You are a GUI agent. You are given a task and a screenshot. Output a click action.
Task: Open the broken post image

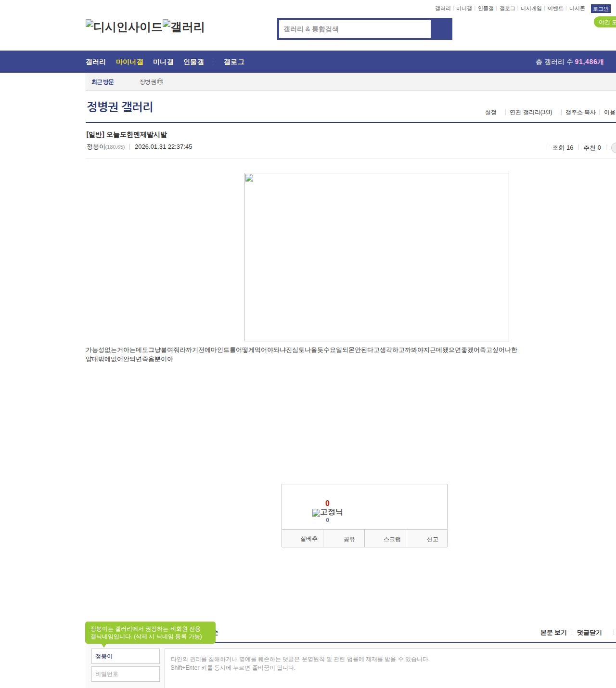click(x=376, y=257)
